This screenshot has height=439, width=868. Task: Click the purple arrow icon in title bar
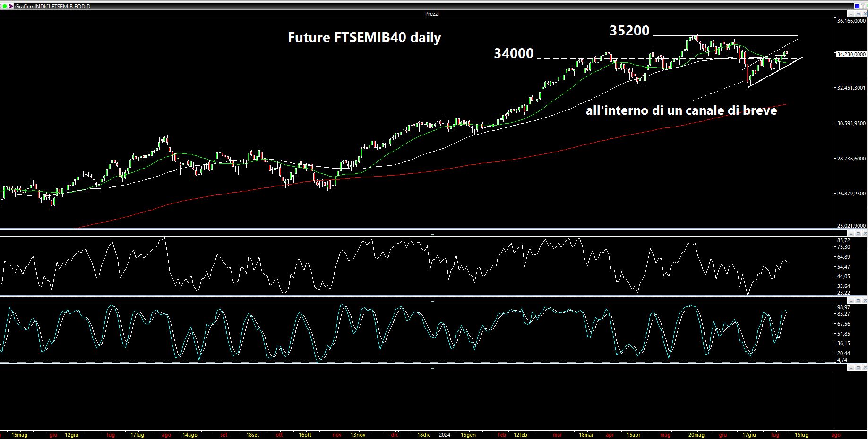pyautogui.click(x=10, y=6)
